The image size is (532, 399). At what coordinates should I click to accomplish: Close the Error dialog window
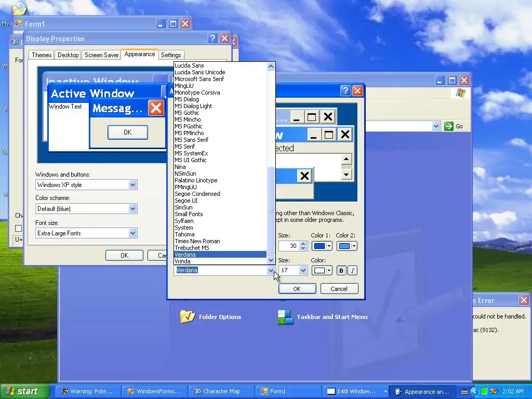(x=524, y=300)
